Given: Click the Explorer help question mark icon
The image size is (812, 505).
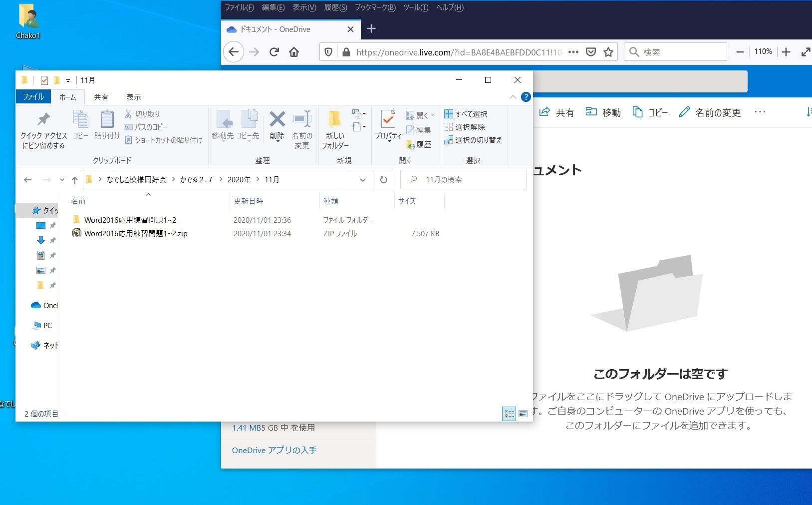Looking at the screenshot, I should pos(526,97).
